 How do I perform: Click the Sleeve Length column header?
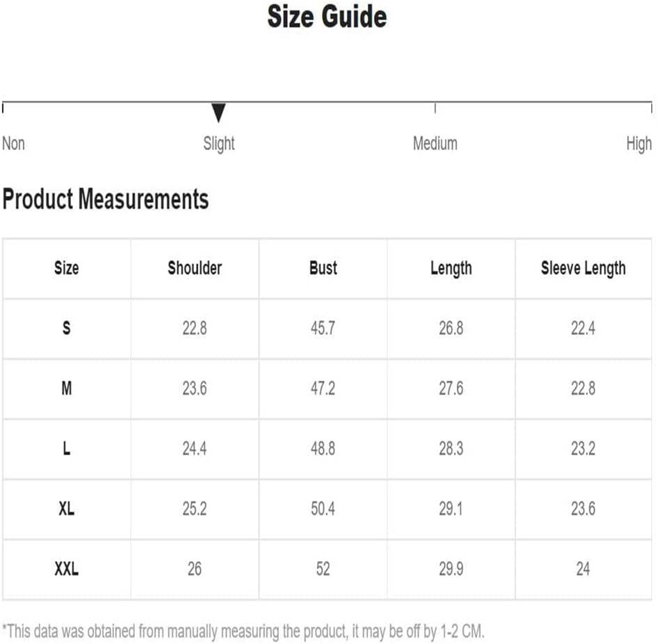pyautogui.click(x=583, y=269)
